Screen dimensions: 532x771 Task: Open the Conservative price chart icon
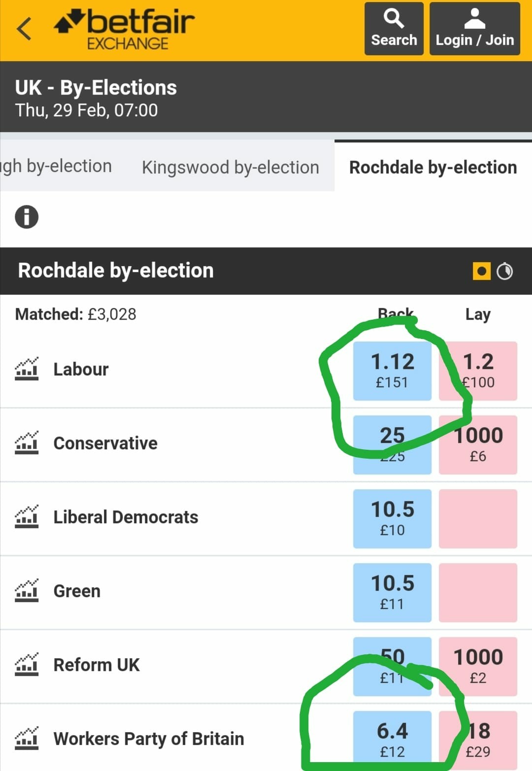click(27, 443)
